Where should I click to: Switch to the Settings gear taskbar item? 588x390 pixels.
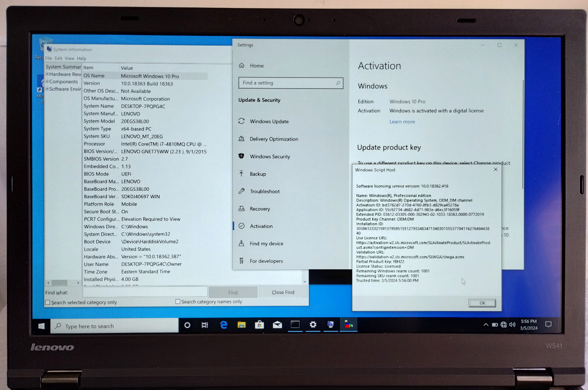click(313, 325)
